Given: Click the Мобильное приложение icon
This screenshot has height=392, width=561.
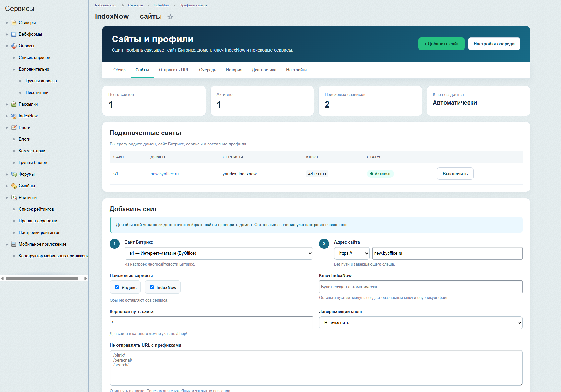Looking at the screenshot, I should (14, 244).
